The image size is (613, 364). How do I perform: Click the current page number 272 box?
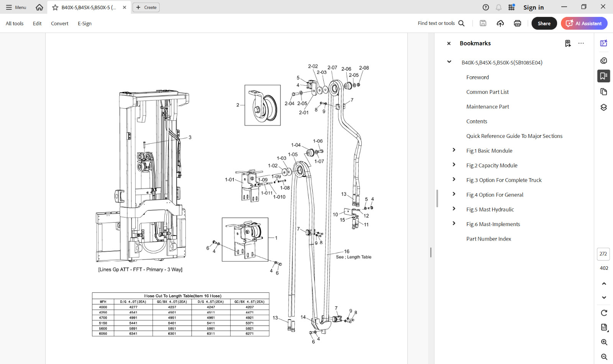tap(603, 254)
